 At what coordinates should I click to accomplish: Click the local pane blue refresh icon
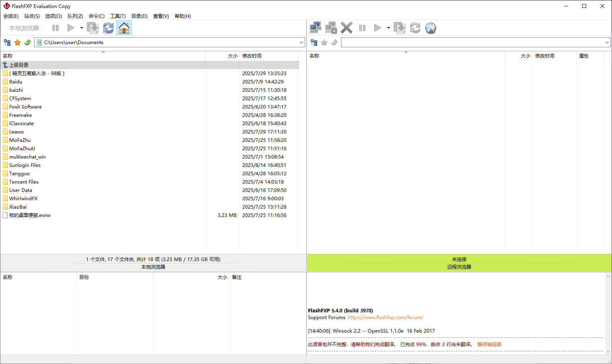click(108, 28)
